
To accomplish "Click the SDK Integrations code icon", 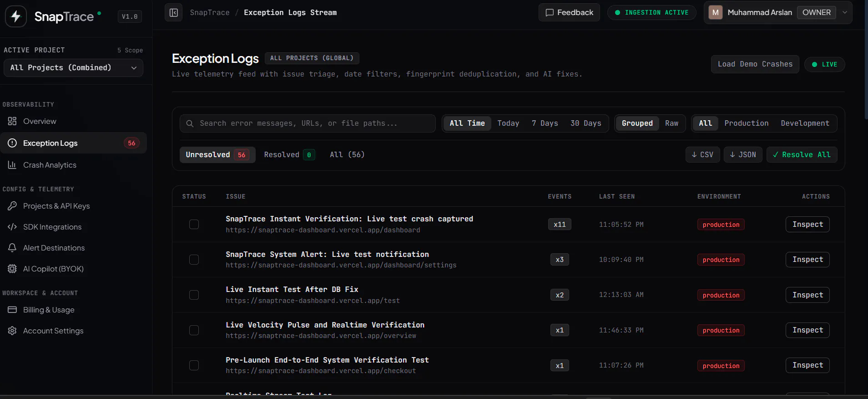I will pyautogui.click(x=12, y=227).
